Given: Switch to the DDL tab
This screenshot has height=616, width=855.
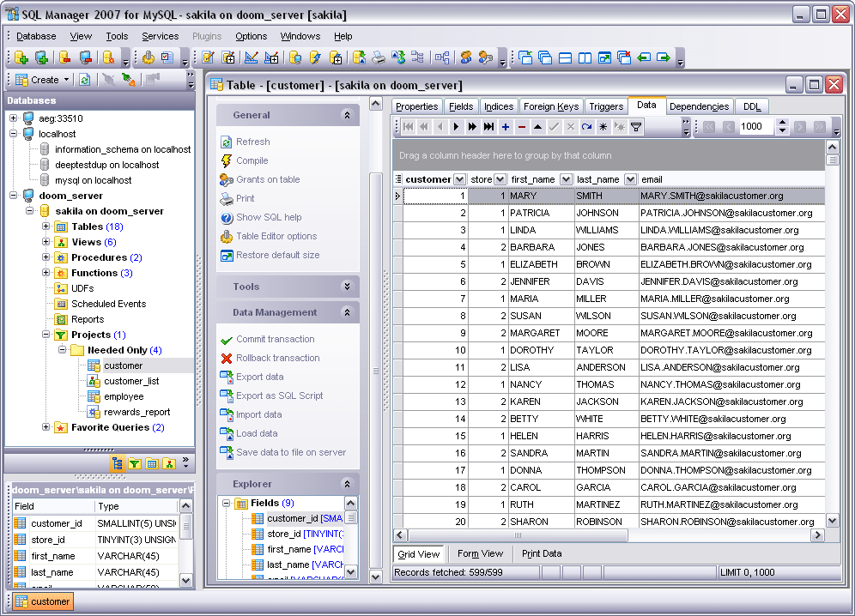Looking at the screenshot, I should [752, 106].
